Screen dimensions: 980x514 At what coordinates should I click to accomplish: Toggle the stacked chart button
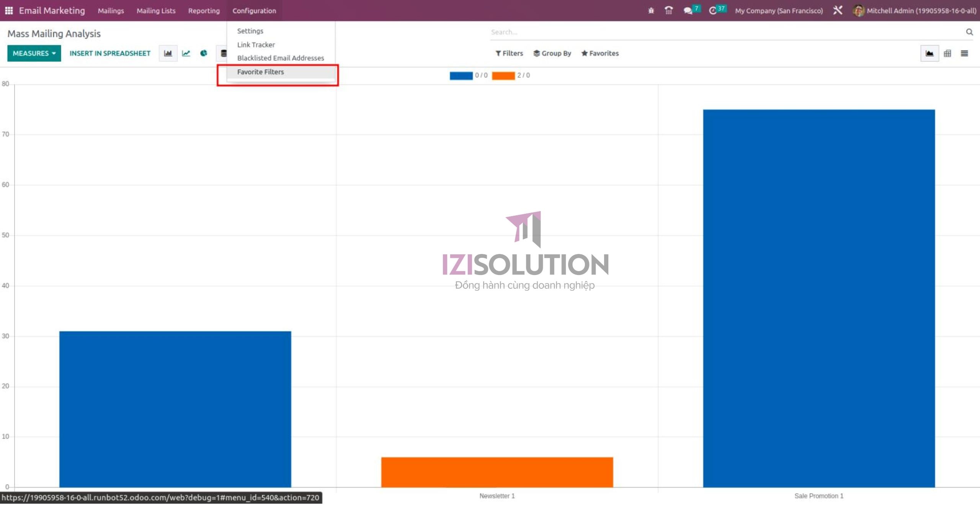[x=223, y=54]
